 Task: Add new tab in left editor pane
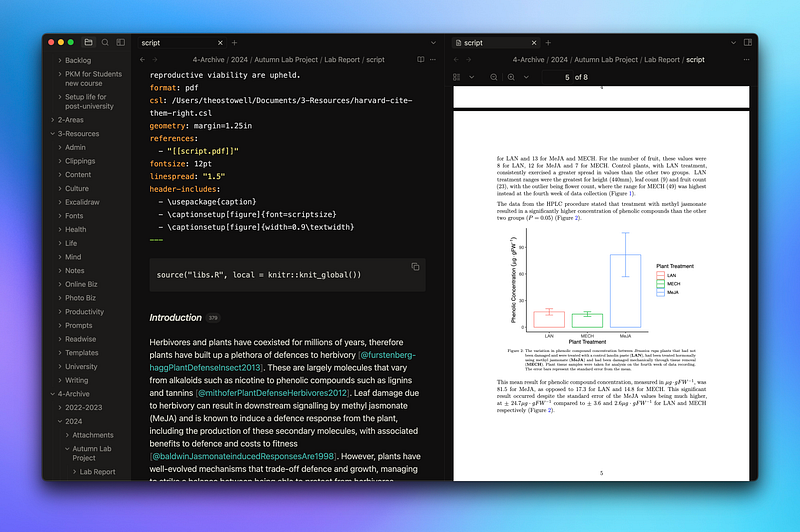coord(235,43)
